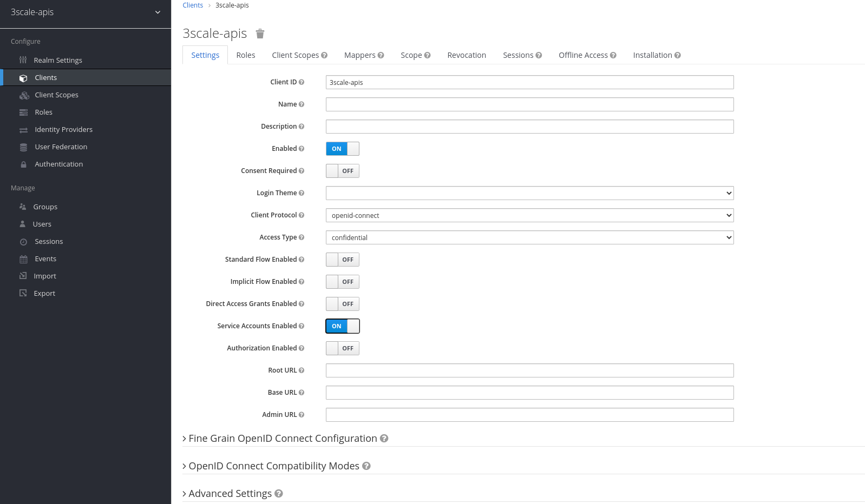Viewport: 865px width, 504px height.
Task: Turn on Authorization Enabled switch
Action: point(343,348)
